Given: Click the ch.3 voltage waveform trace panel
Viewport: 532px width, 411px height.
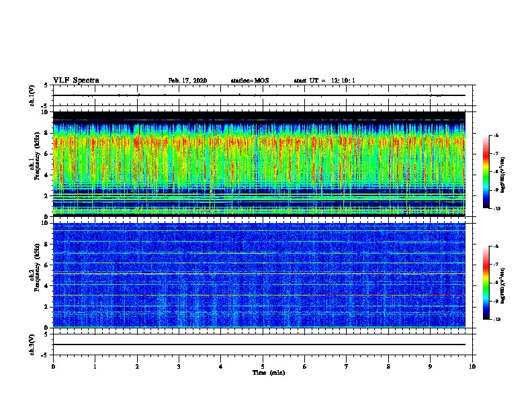Looking at the screenshot, I should click(263, 345).
